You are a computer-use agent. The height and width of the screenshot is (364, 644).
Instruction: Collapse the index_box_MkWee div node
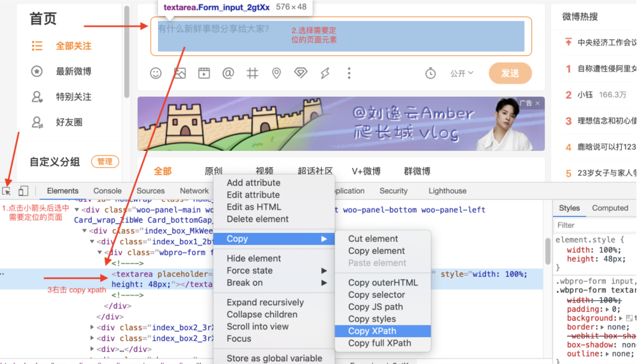click(85, 231)
